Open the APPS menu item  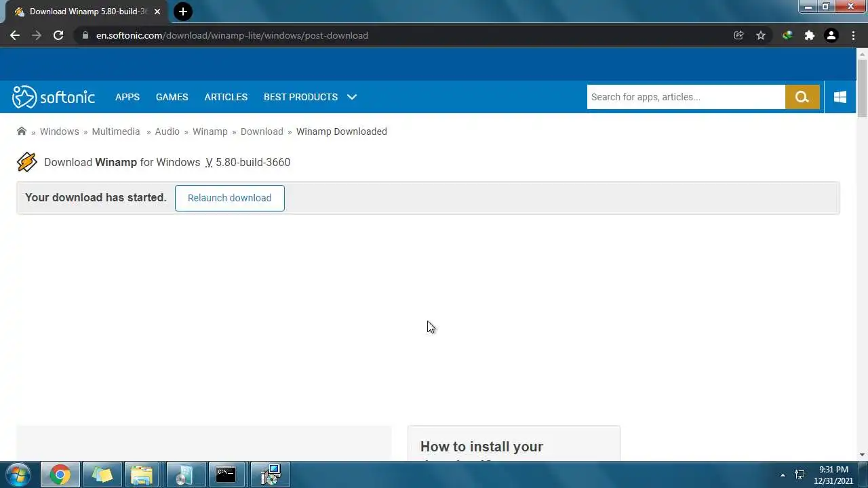(x=127, y=97)
